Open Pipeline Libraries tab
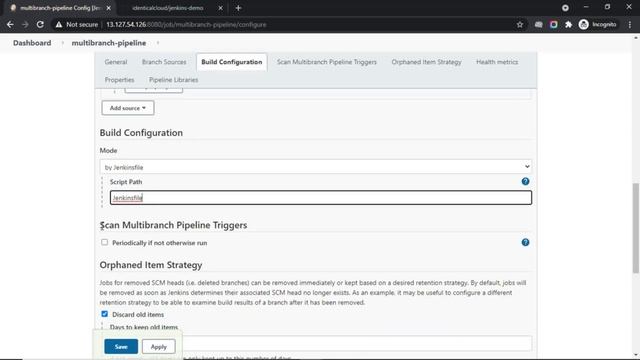This screenshot has width=640, height=360. click(x=173, y=80)
